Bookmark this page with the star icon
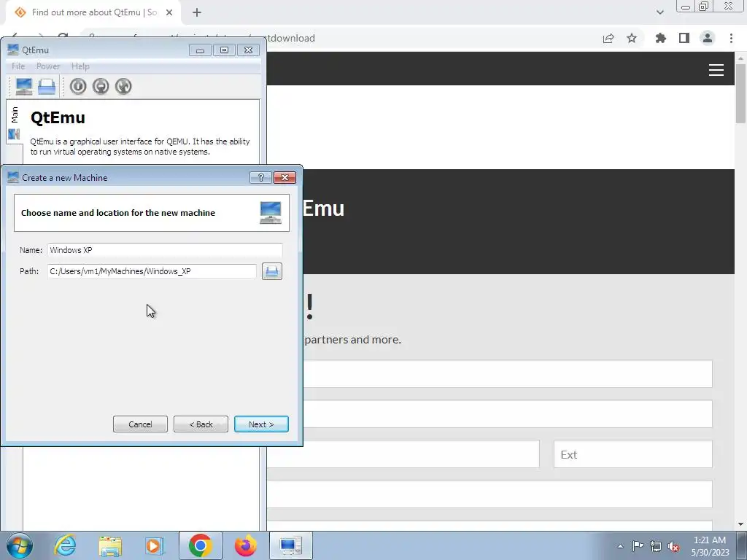This screenshot has height=560, width=747. [632, 38]
